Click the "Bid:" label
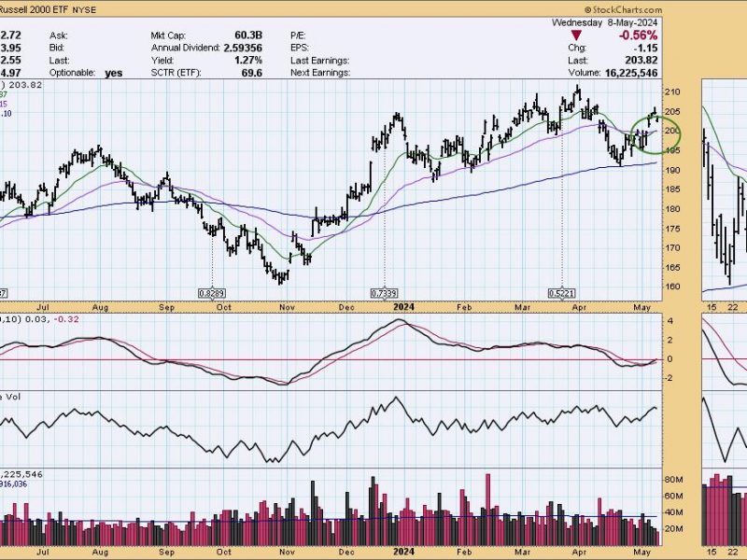Screen dimensions: 747x560 57,49
